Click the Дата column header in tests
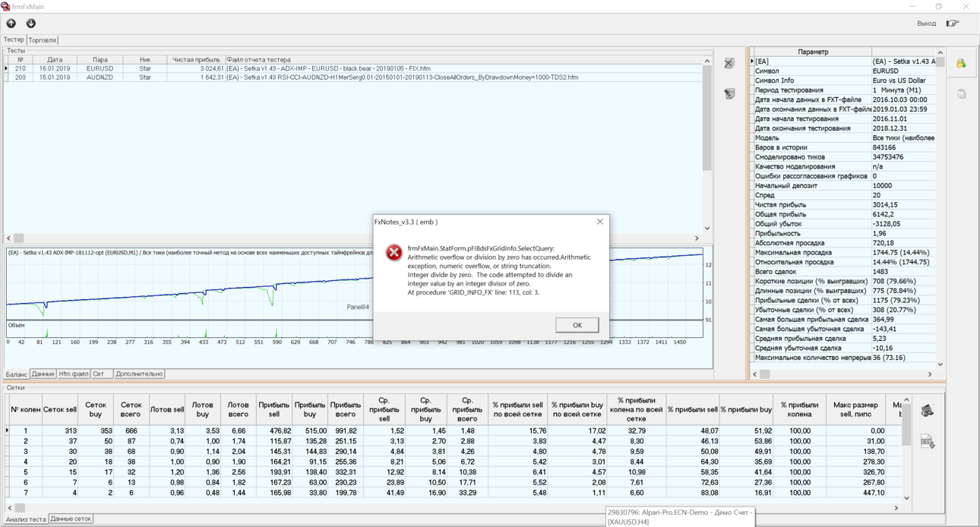 point(55,59)
